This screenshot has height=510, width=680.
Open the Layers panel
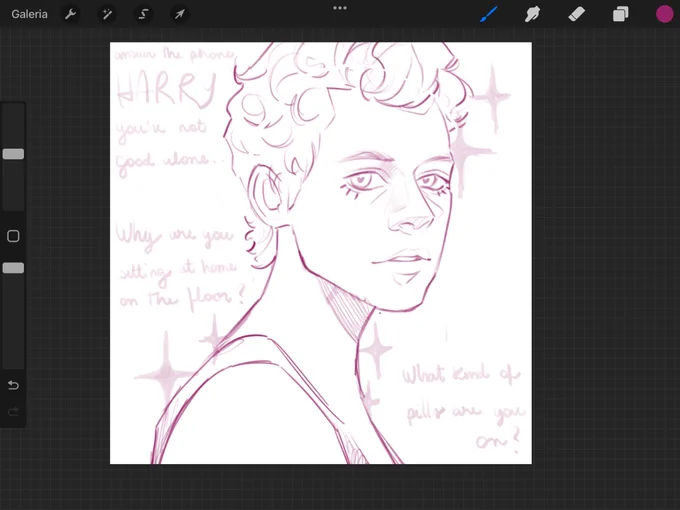point(621,14)
